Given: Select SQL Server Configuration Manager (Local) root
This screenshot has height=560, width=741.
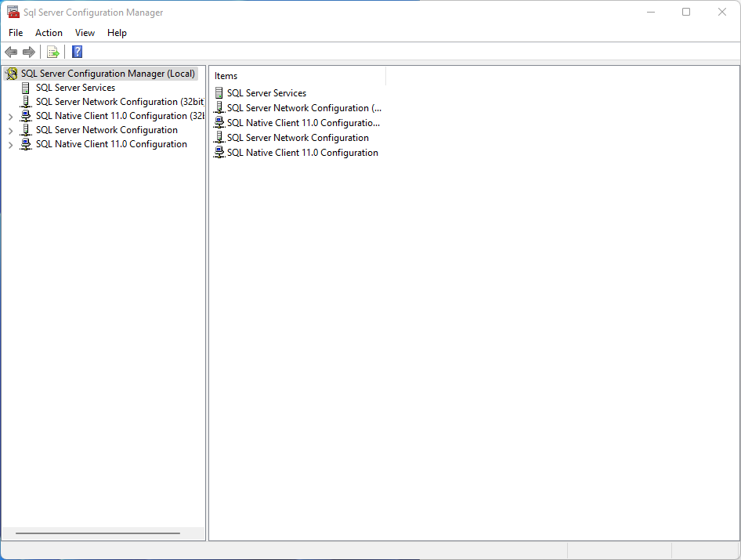Looking at the screenshot, I should pyautogui.click(x=108, y=74).
